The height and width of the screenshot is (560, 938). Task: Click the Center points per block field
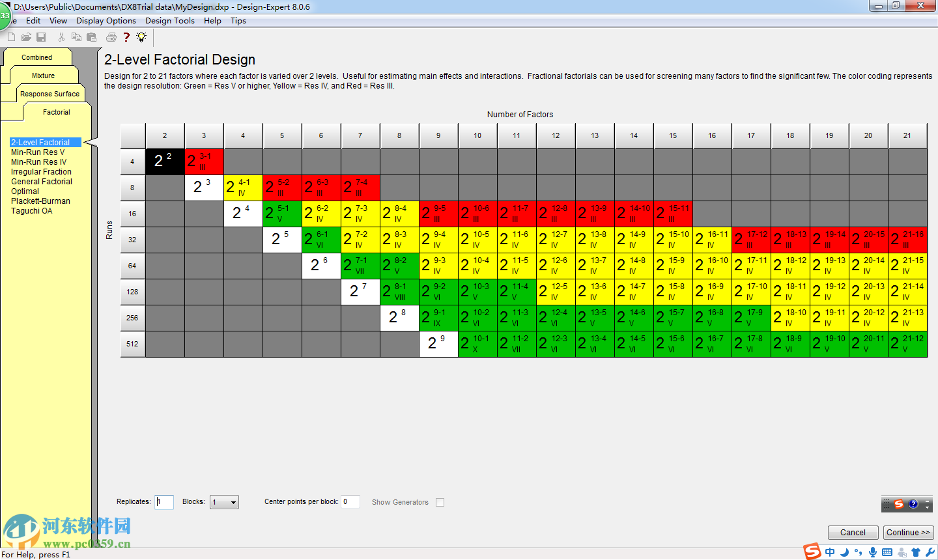tap(350, 502)
